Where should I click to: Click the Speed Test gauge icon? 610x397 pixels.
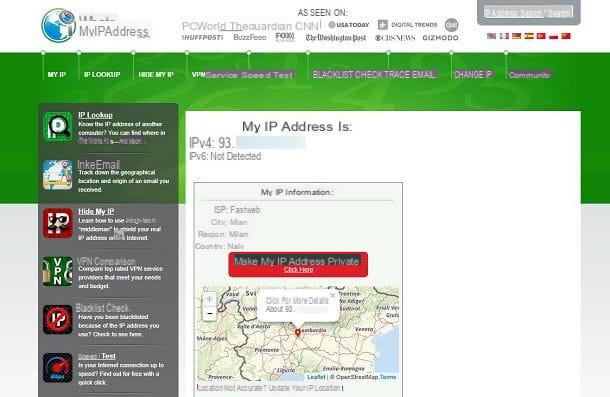[x=58, y=368]
